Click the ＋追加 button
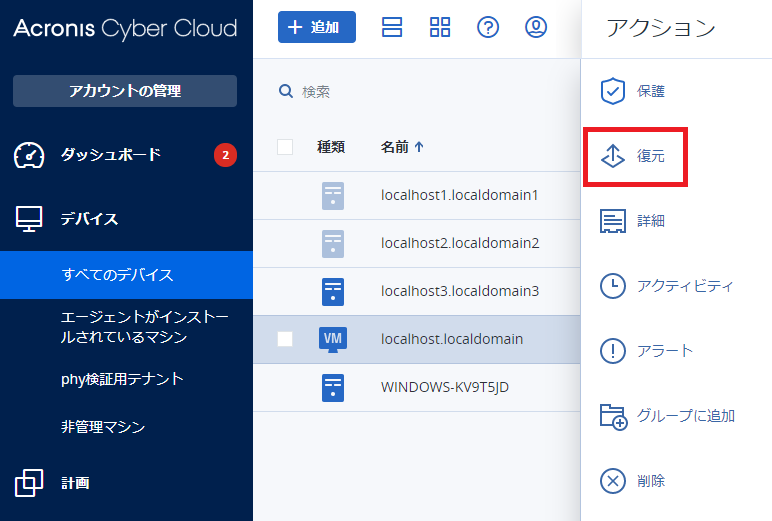Image resolution: width=772 pixels, height=521 pixels. [x=316, y=28]
